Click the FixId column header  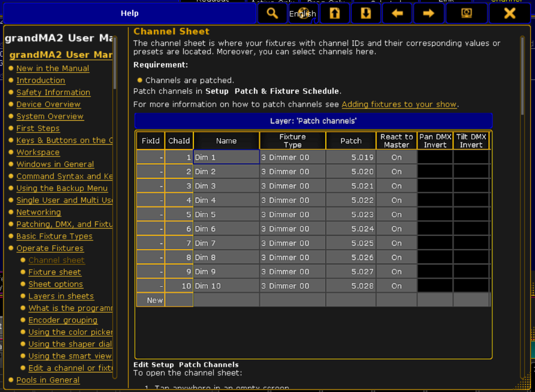[150, 141]
